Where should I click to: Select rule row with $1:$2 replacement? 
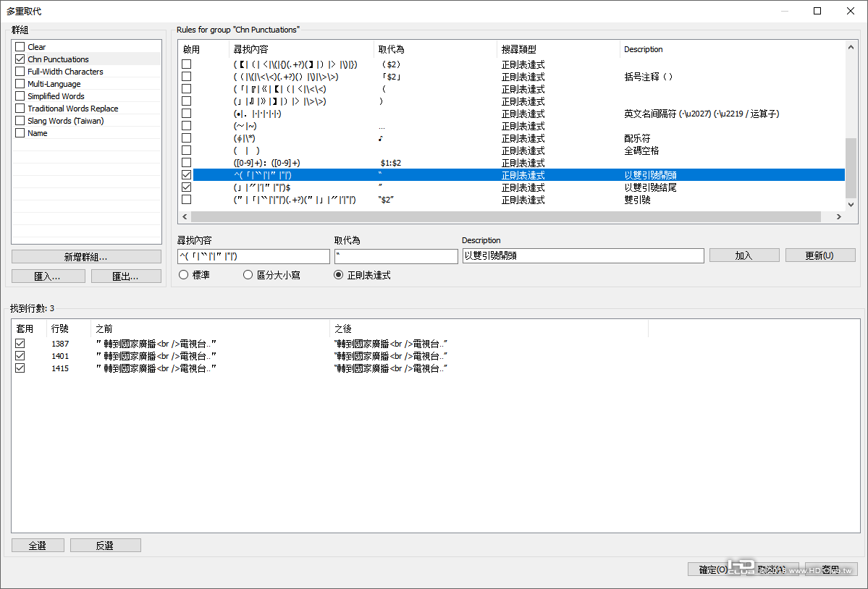tap(512, 163)
